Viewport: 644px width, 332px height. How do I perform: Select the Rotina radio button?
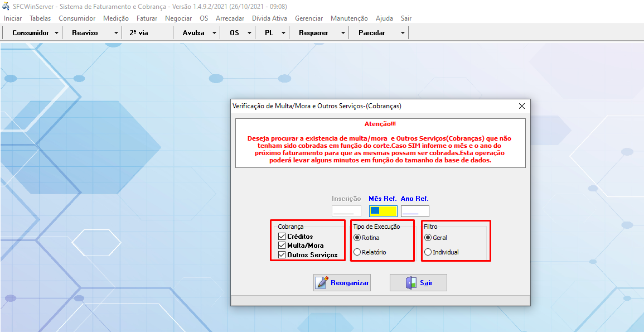pyautogui.click(x=357, y=238)
